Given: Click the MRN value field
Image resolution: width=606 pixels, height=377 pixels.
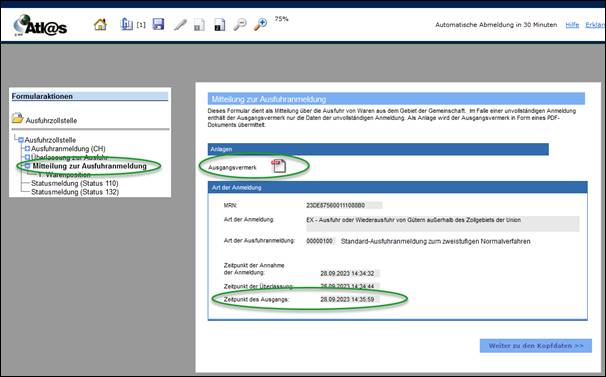Looking at the screenshot, I should (x=344, y=205).
